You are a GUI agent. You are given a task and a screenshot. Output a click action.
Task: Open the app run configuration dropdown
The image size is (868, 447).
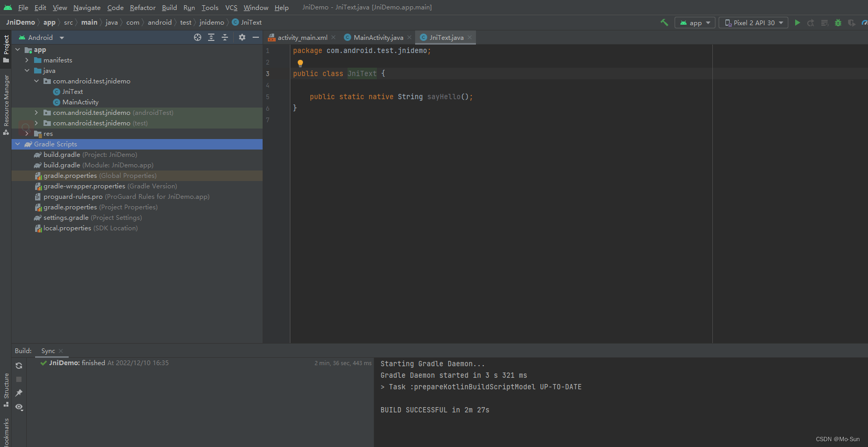(695, 23)
